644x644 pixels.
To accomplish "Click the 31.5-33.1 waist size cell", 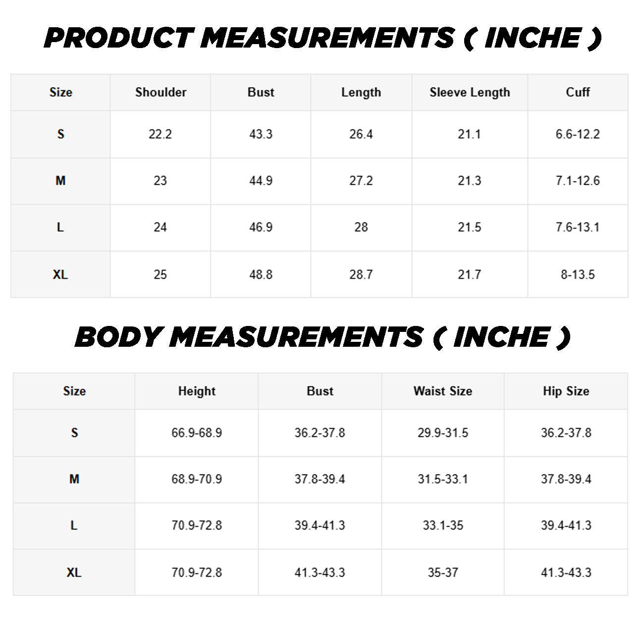I will point(443,480).
